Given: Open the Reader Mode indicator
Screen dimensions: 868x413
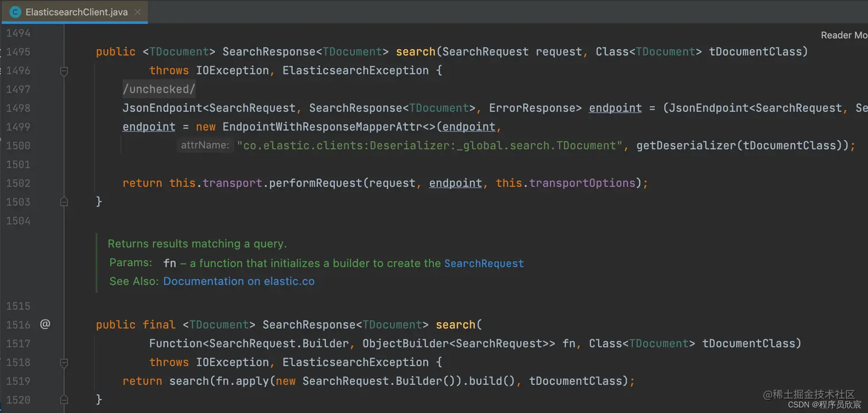Looking at the screenshot, I should [x=844, y=36].
